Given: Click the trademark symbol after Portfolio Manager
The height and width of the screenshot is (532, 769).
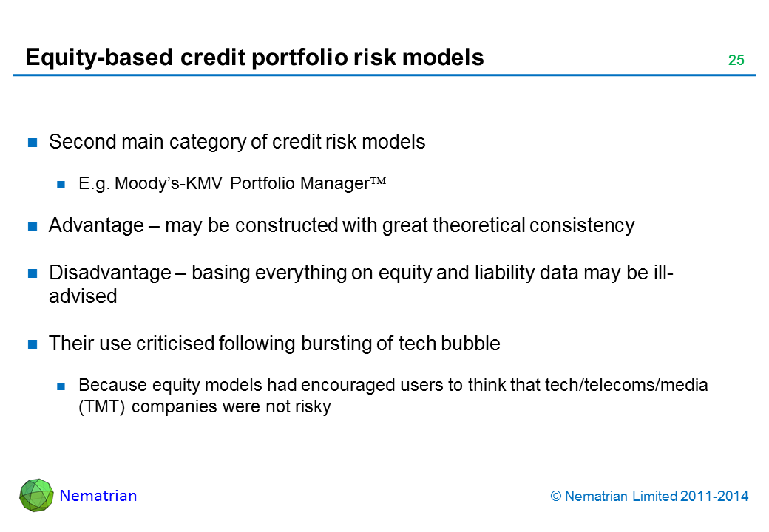Looking at the screenshot, I should [377, 184].
